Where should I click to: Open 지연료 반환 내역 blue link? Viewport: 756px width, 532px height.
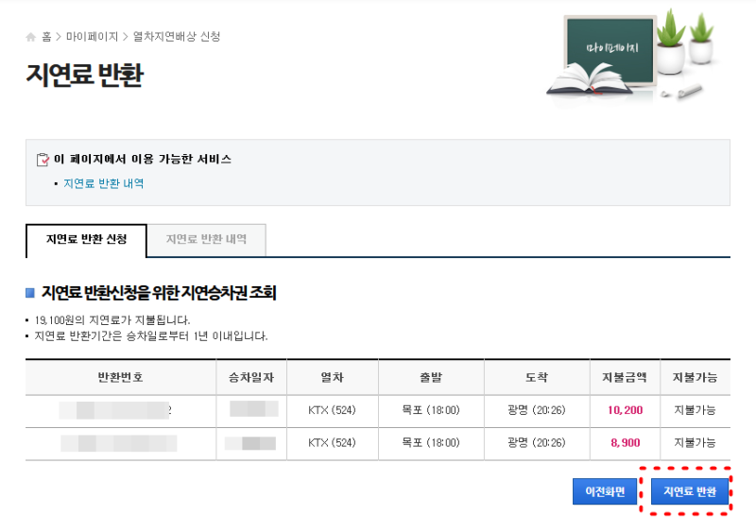click(x=104, y=183)
